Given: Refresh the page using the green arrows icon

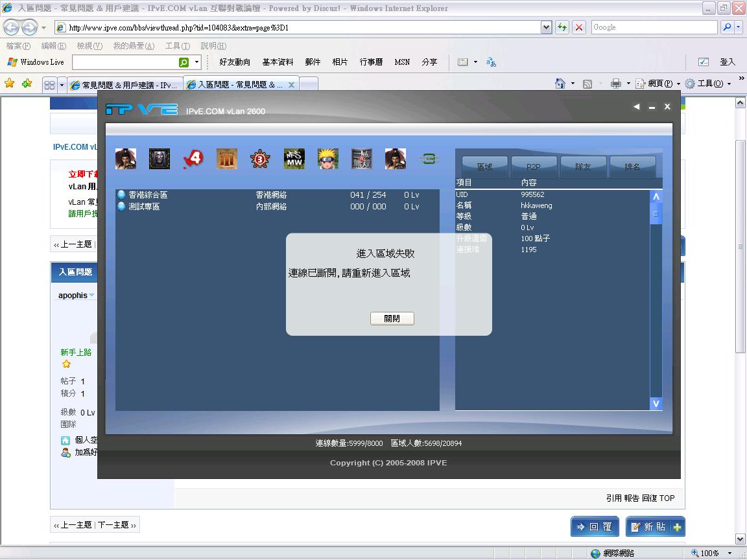Looking at the screenshot, I should coord(562,27).
